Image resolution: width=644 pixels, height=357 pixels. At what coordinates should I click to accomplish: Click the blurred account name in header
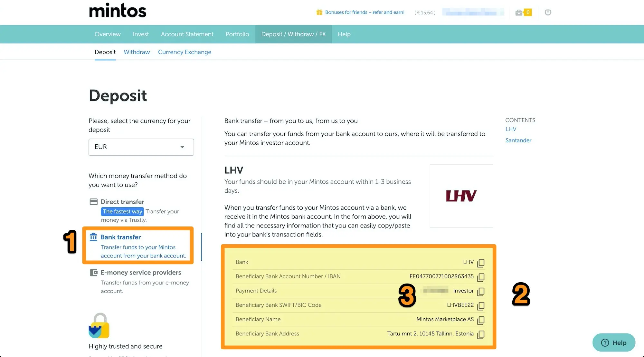[x=473, y=12]
